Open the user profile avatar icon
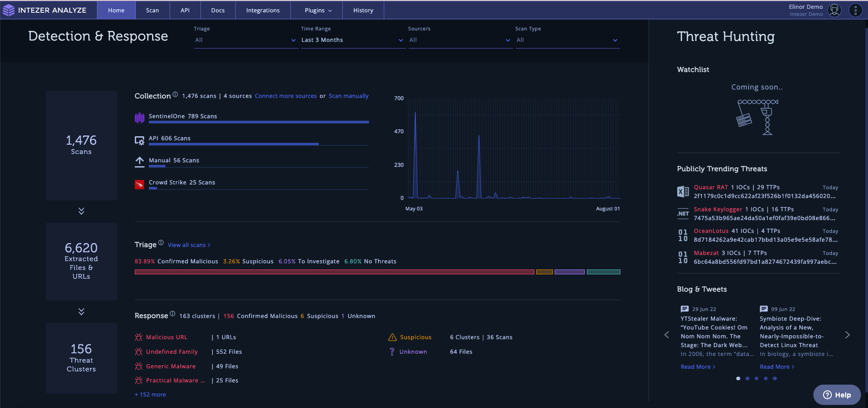868x408 pixels. pyautogui.click(x=834, y=10)
